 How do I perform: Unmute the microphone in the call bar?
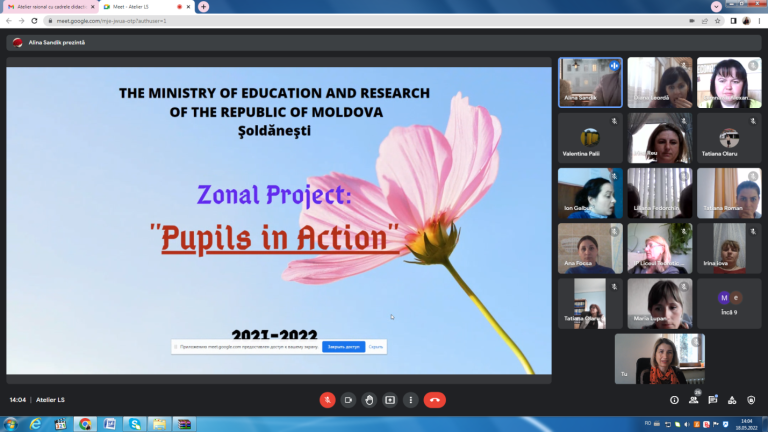point(327,400)
